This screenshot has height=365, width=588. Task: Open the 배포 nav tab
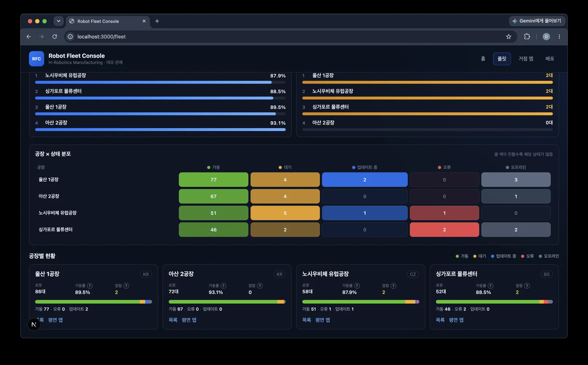(x=550, y=59)
